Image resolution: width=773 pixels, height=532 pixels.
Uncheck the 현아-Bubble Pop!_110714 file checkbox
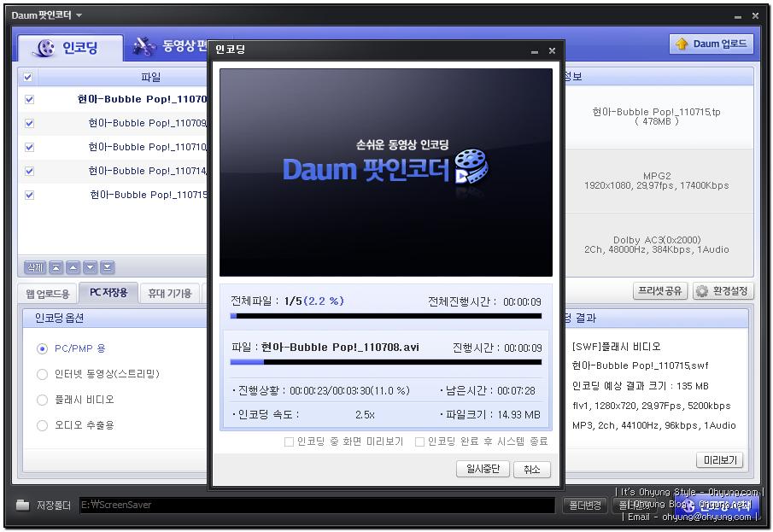pyautogui.click(x=30, y=171)
